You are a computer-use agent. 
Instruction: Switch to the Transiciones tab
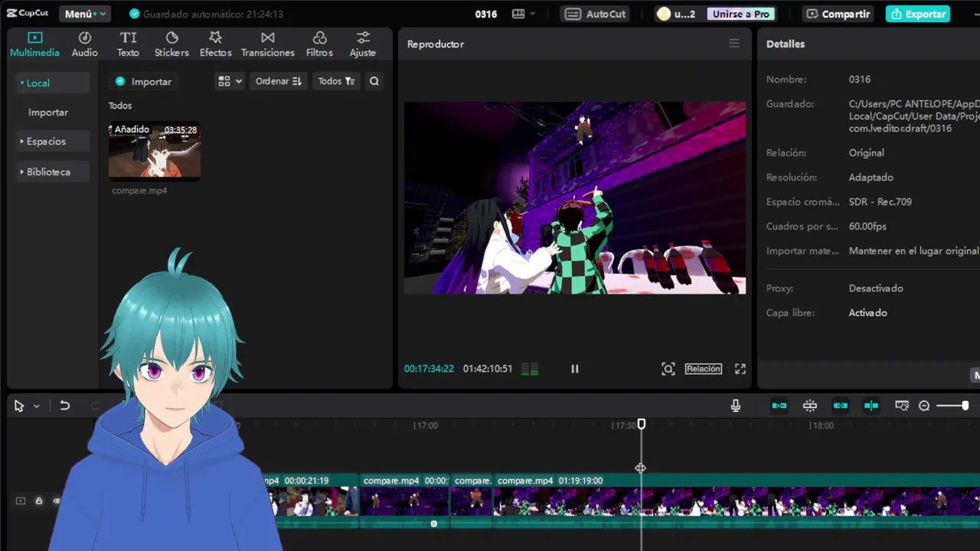click(268, 44)
